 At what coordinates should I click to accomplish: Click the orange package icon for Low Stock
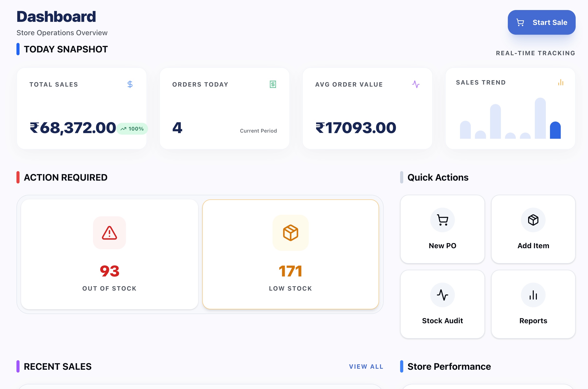pos(290,233)
